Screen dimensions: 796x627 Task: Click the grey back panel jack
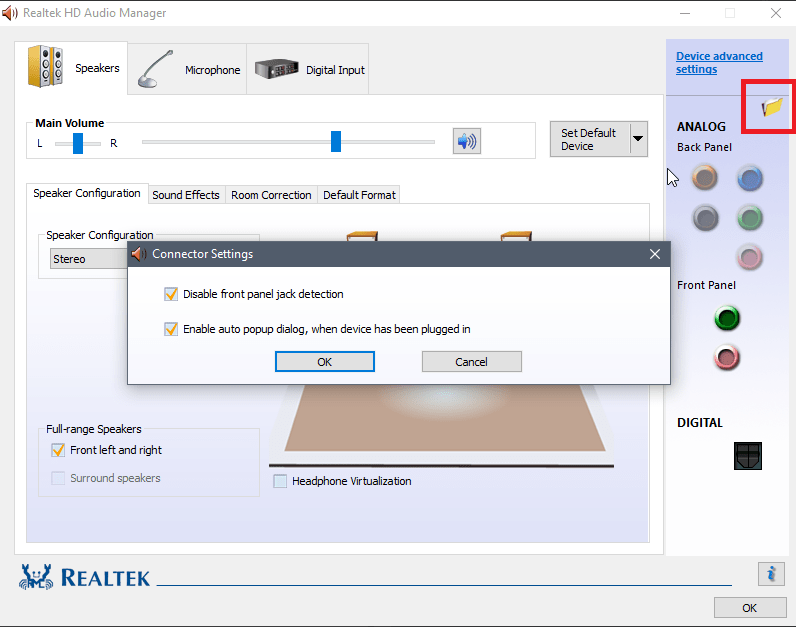pos(705,218)
